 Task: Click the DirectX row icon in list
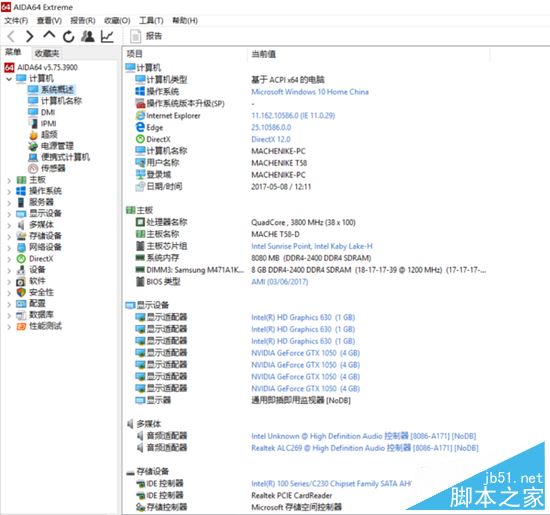[x=140, y=139]
